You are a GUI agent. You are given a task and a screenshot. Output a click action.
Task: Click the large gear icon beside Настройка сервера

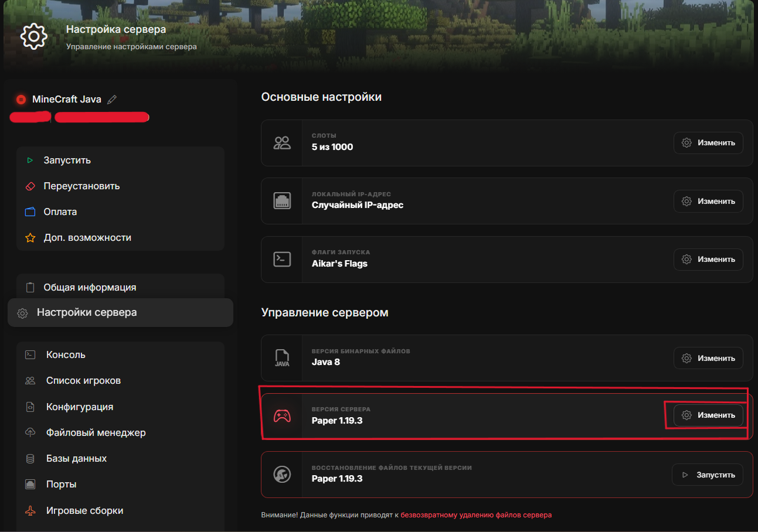click(34, 36)
